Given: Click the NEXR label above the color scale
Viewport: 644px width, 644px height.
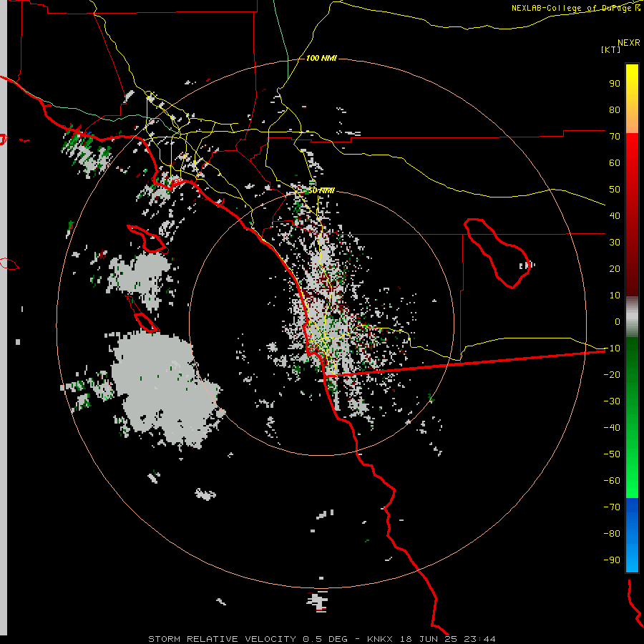Looking at the screenshot, I should click(x=629, y=42).
